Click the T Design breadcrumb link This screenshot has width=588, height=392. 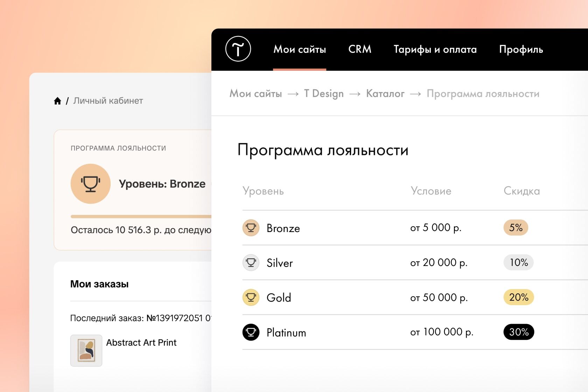pyautogui.click(x=324, y=93)
